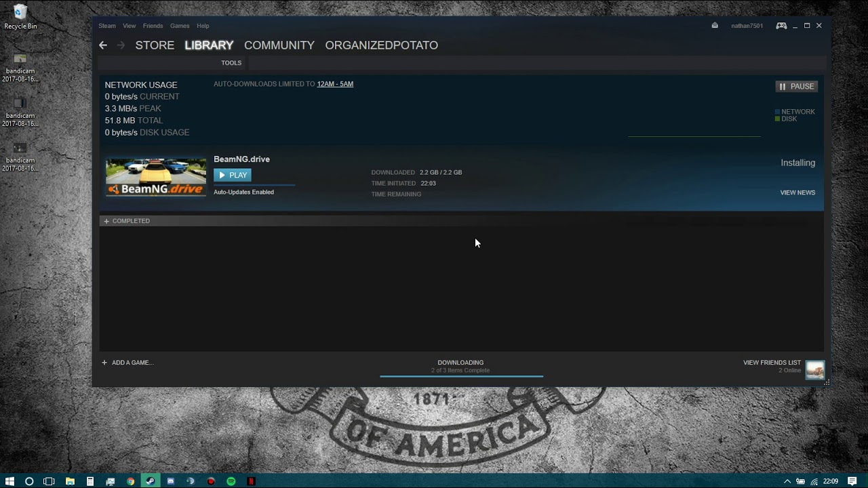Click the BeamNG.drive install progress bar

[254, 184]
